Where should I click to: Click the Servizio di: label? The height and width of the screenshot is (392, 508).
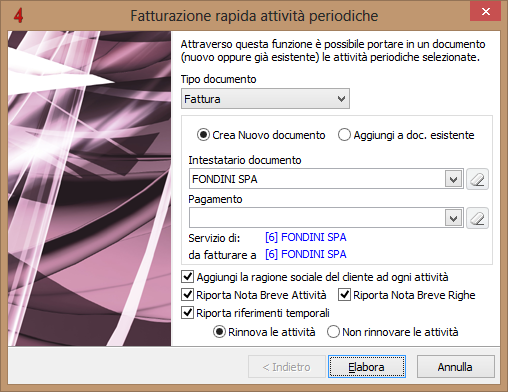214,238
